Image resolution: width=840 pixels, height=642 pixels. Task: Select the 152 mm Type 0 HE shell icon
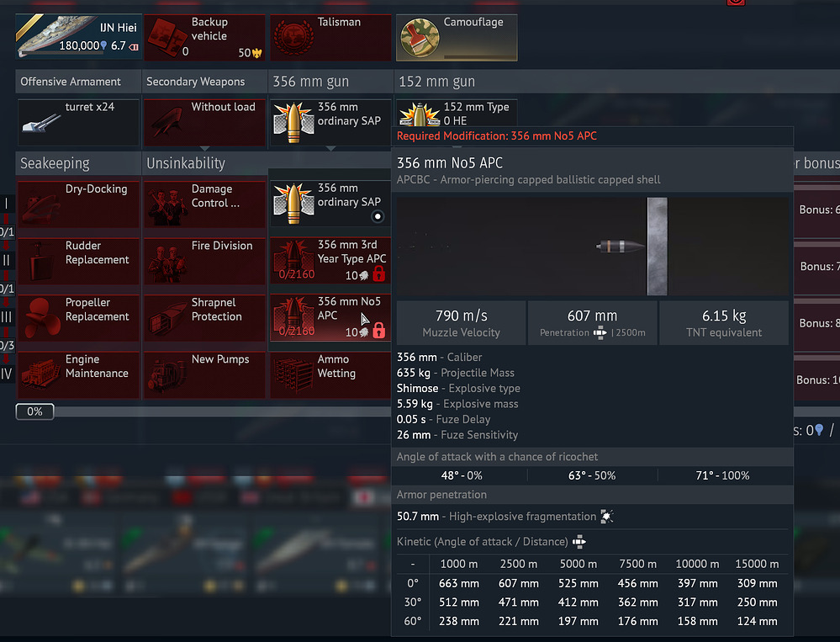coord(420,114)
